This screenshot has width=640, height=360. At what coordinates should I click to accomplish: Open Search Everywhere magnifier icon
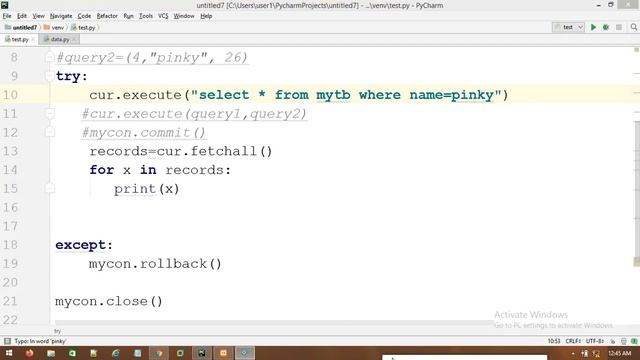point(633,27)
